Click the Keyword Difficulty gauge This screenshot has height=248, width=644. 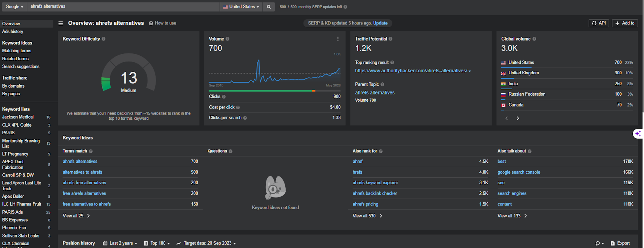[x=128, y=73]
